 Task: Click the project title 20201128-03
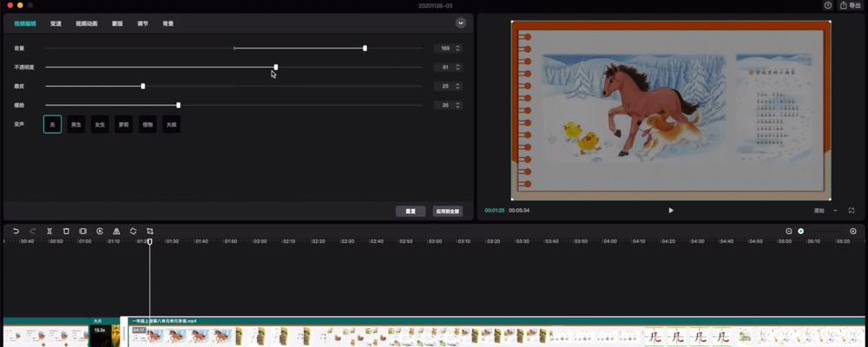(437, 5)
